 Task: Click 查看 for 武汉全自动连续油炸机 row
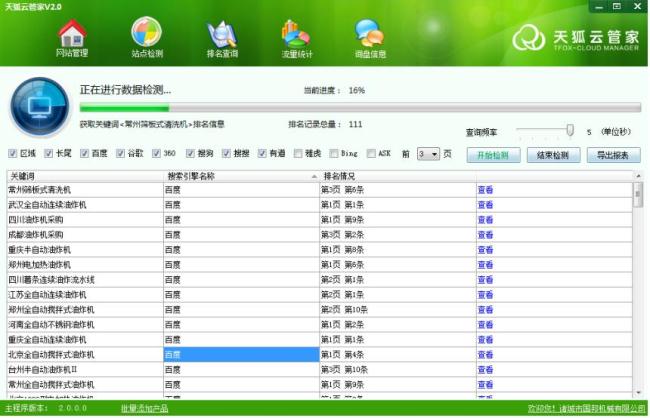click(485, 205)
